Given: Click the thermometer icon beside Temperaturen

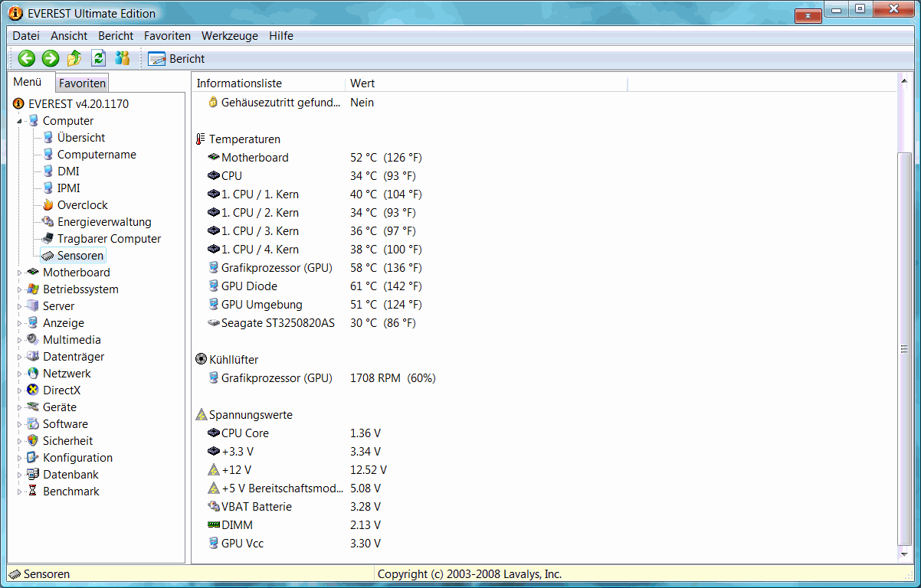Looking at the screenshot, I should point(201,139).
